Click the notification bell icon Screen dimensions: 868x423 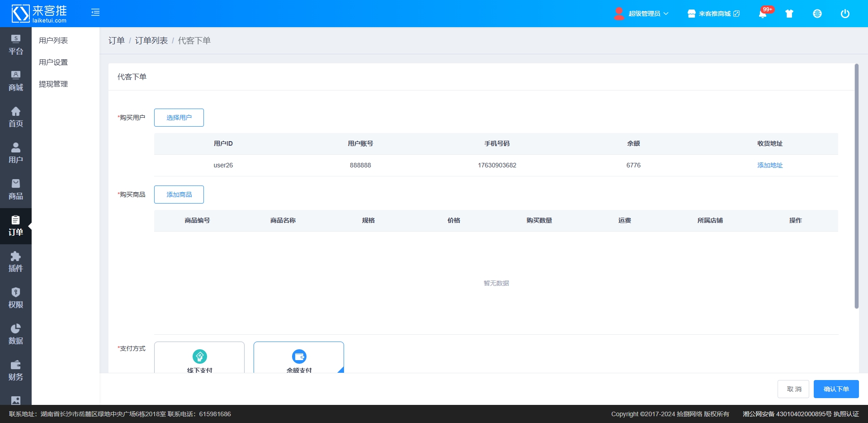[763, 14]
